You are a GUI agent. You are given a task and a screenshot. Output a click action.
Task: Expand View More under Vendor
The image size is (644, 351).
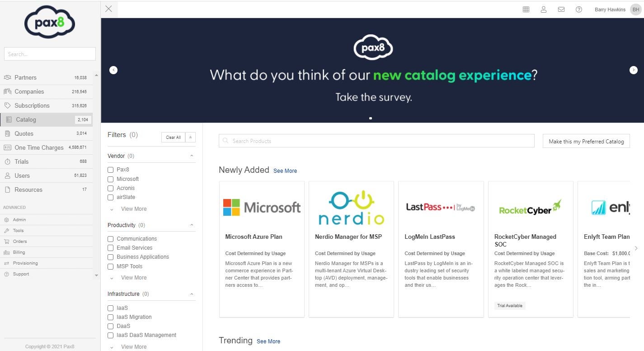point(134,209)
